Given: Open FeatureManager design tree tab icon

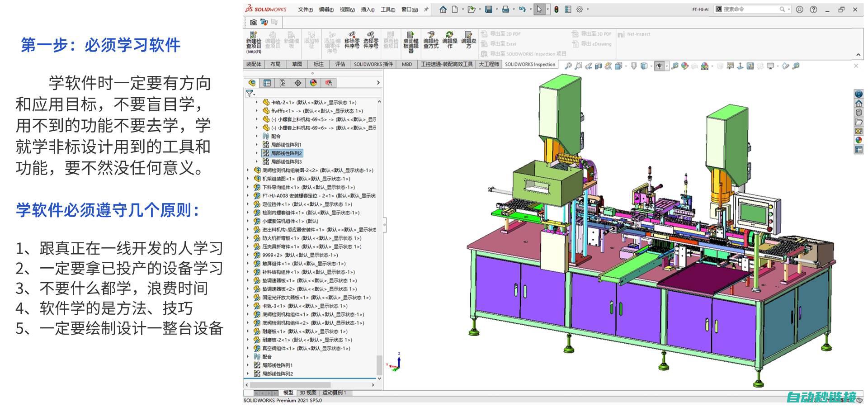Looking at the screenshot, I should (x=252, y=83).
